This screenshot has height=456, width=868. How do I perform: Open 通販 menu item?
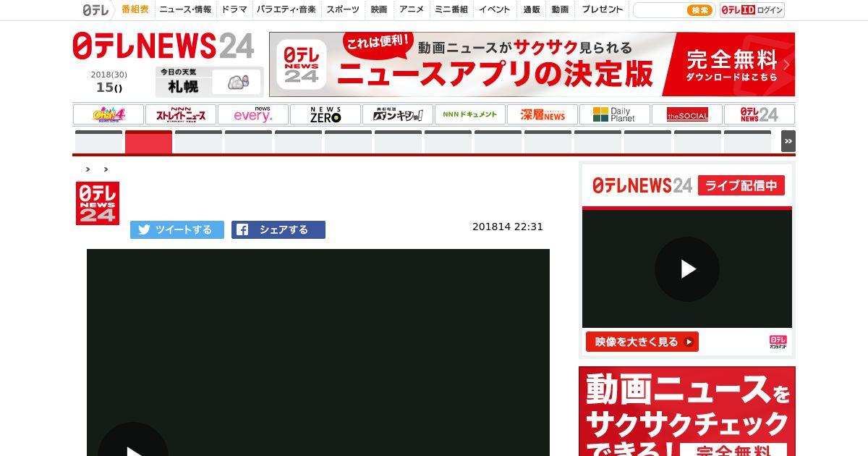532,9
